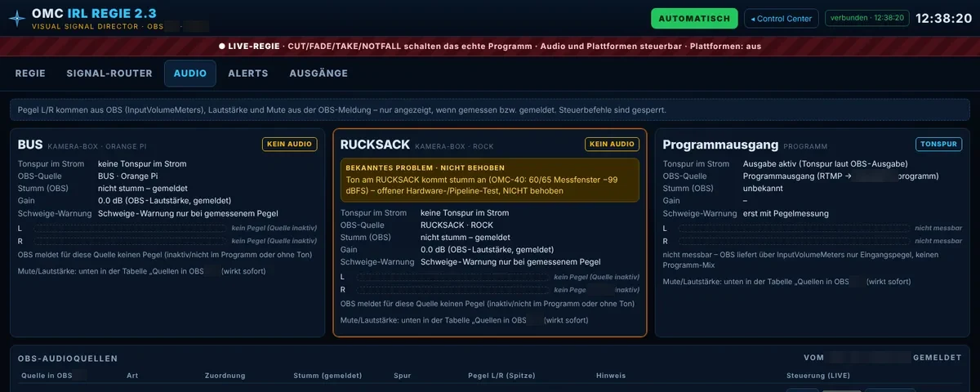Click the BUS card heading

(30, 145)
